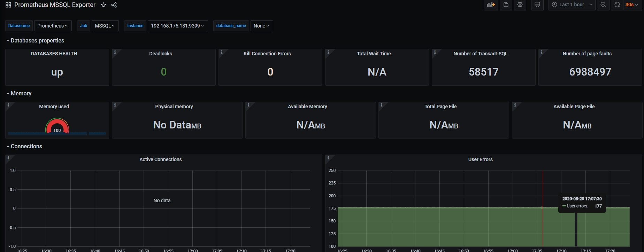The width and height of the screenshot is (644, 252).
Task: Click the 'up' databases health value
Action: pyautogui.click(x=57, y=72)
